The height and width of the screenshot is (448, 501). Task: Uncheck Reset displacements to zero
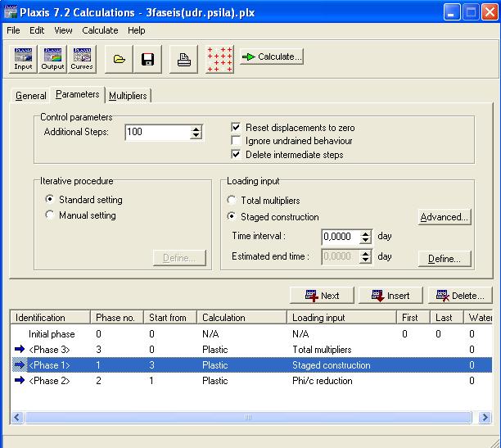point(236,127)
